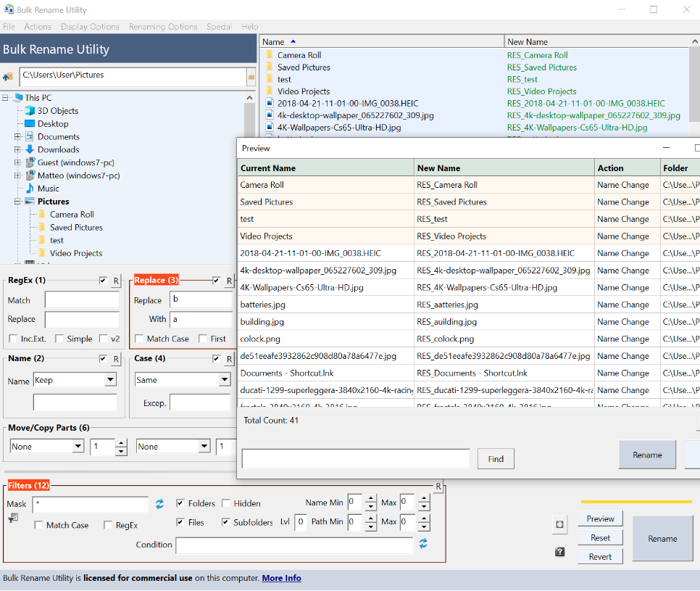Sort by the Current Name column header
The width and height of the screenshot is (700, 591).
326,168
